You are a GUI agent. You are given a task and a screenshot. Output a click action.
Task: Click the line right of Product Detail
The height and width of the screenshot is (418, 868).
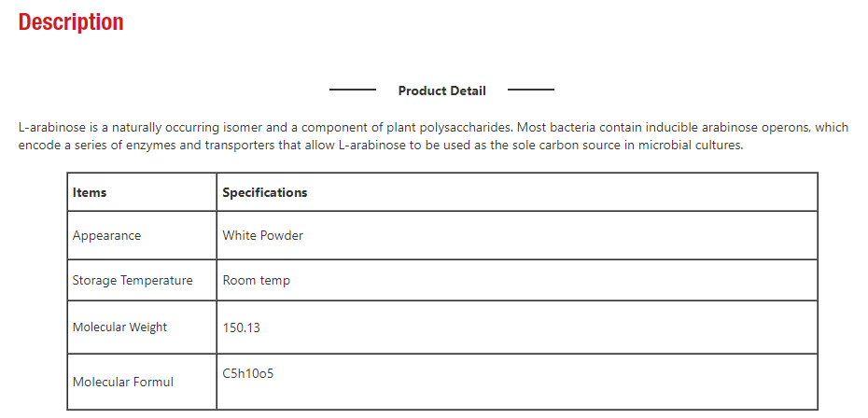[531, 90]
